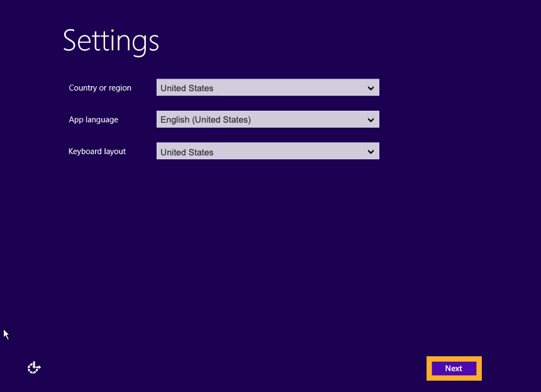Click the App language label
The image size is (541, 392).
(x=94, y=120)
